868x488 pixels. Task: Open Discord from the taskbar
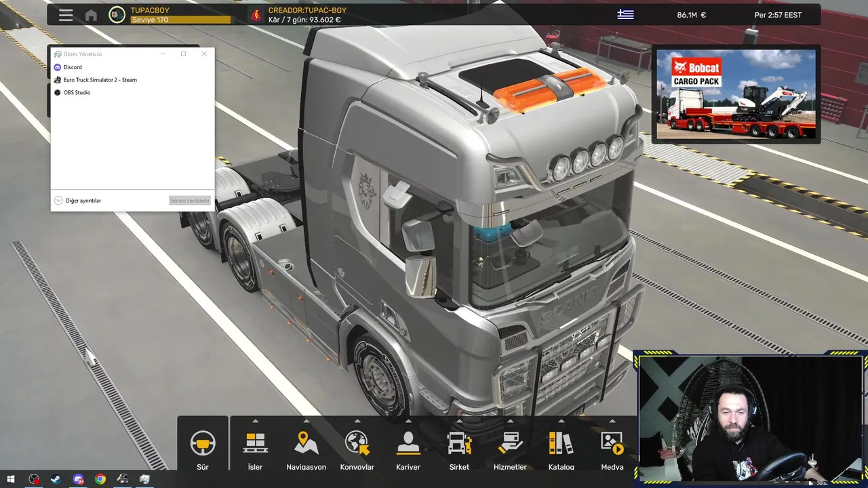[x=78, y=479]
